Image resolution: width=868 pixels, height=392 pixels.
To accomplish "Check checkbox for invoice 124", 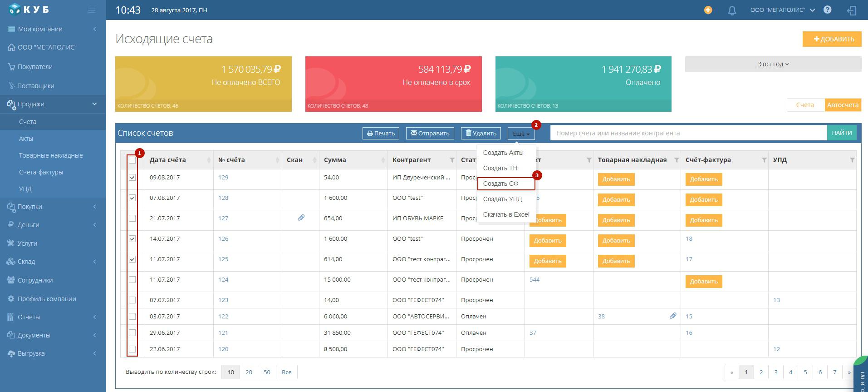I will (132, 279).
